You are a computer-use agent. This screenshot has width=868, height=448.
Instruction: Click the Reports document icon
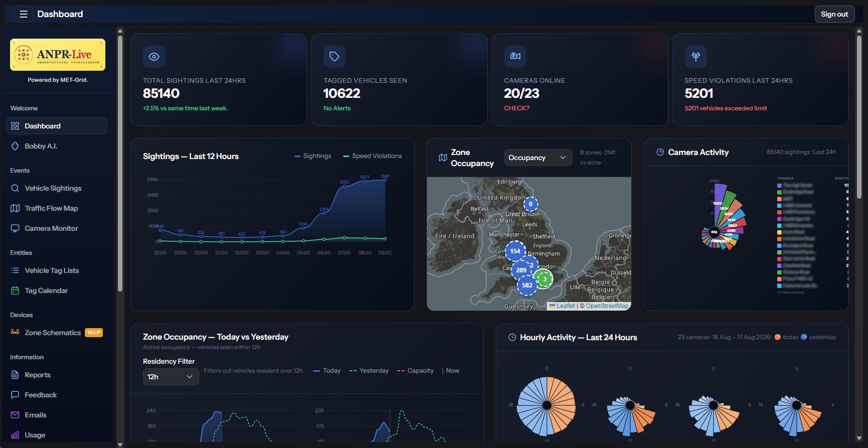(15, 375)
